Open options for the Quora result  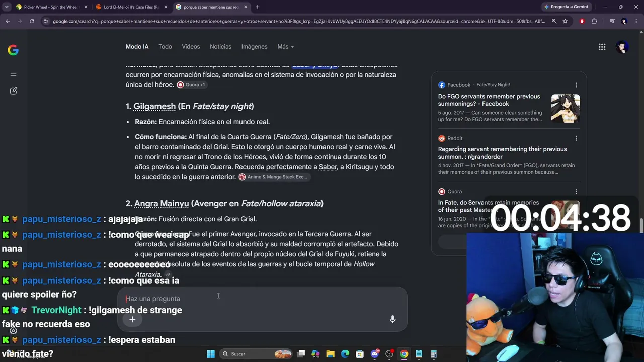pos(576,192)
